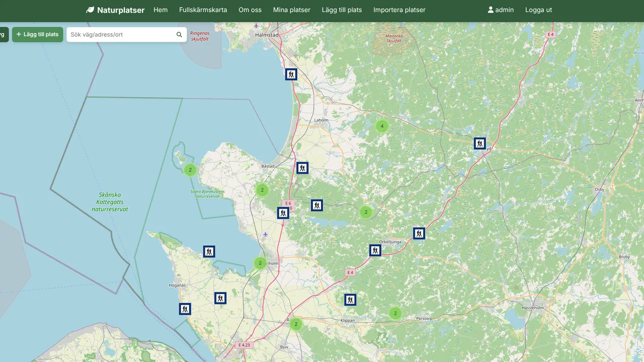Open hiking marker south of Halmstad
Viewport: 644px width, 362px height.
pyautogui.click(x=291, y=74)
